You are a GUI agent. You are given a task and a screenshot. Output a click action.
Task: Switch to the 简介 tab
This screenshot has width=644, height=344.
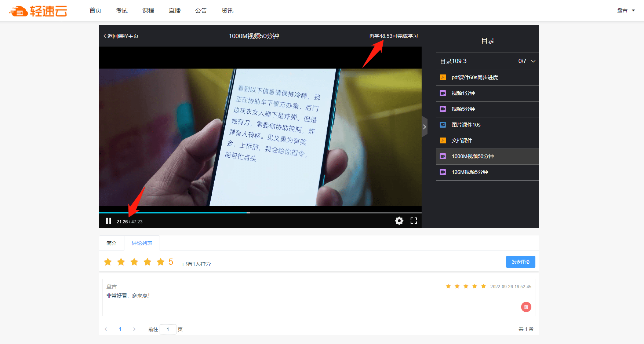112,243
